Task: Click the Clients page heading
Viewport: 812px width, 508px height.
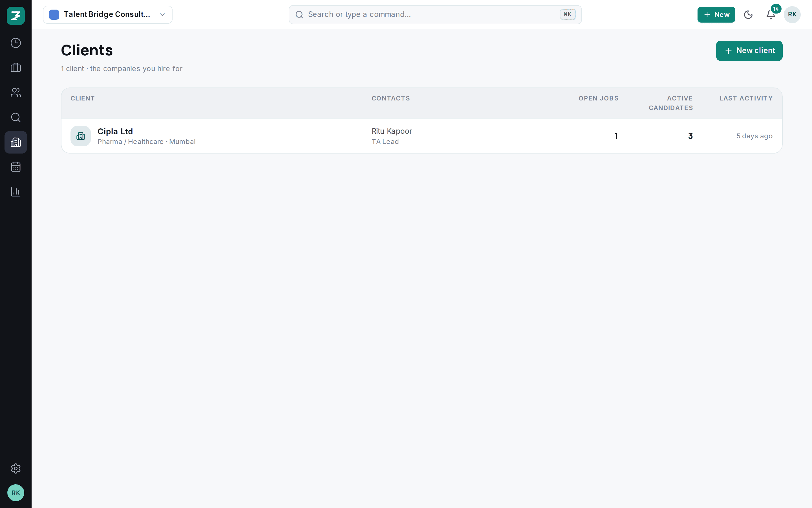Action: pyautogui.click(x=87, y=51)
